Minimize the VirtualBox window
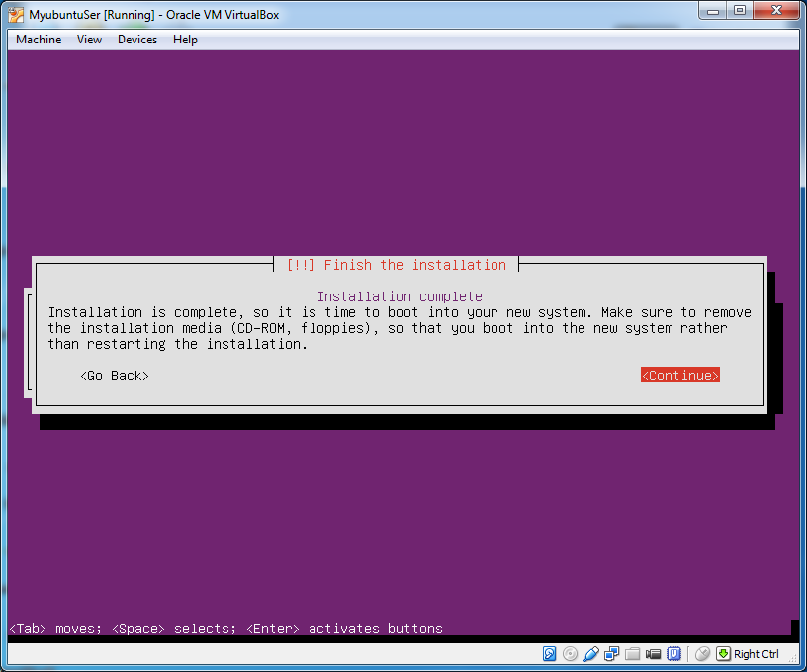 [713, 11]
